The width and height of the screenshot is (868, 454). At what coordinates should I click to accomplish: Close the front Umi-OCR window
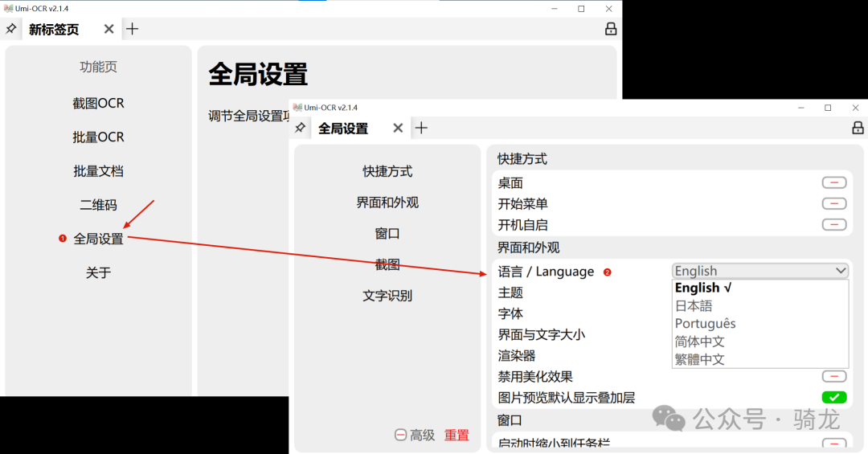pyautogui.click(x=855, y=108)
